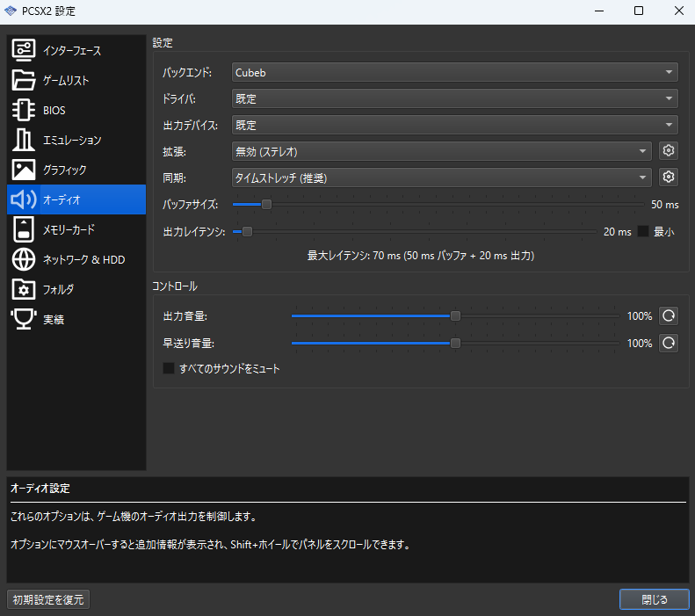Open the フォルダ settings page
This screenshot has height=616, width=695.
[76, 289]
